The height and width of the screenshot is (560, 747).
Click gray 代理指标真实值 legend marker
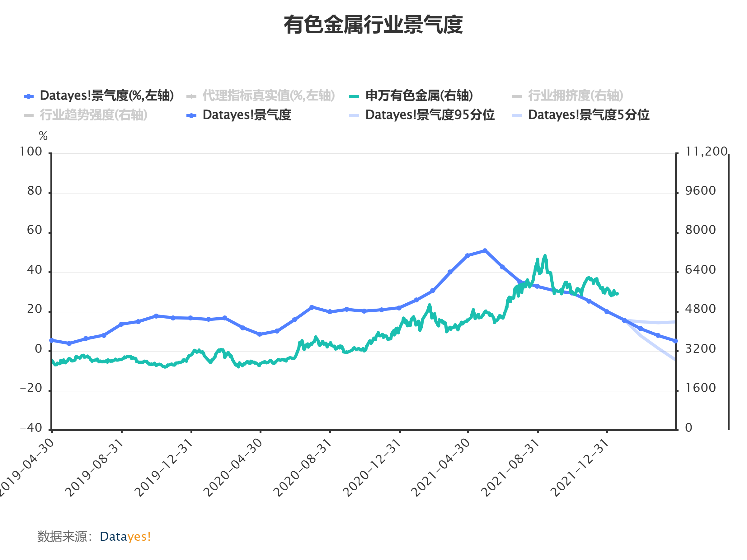pyautogui.click(x=191, y=96)
